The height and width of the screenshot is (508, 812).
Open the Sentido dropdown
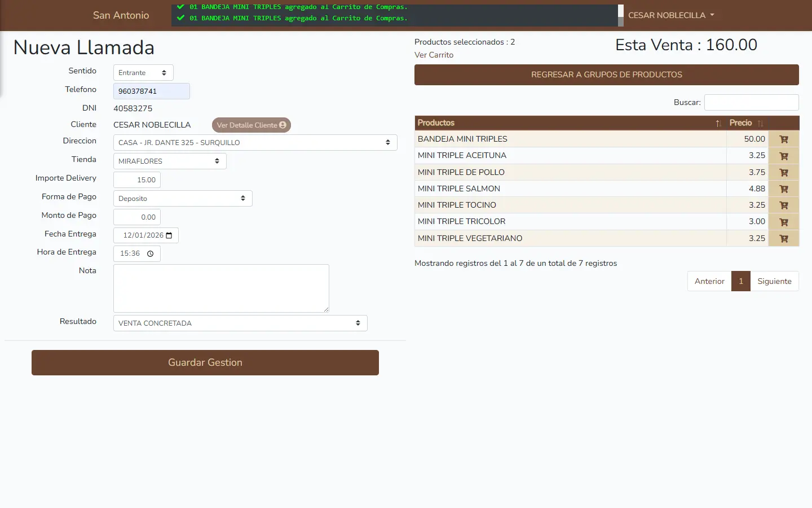tap(143, 73)
